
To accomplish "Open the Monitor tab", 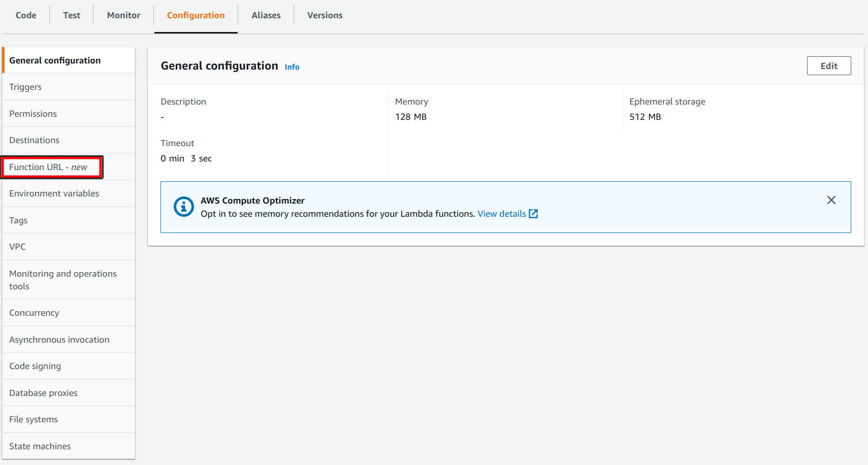I will pos(123,15).
